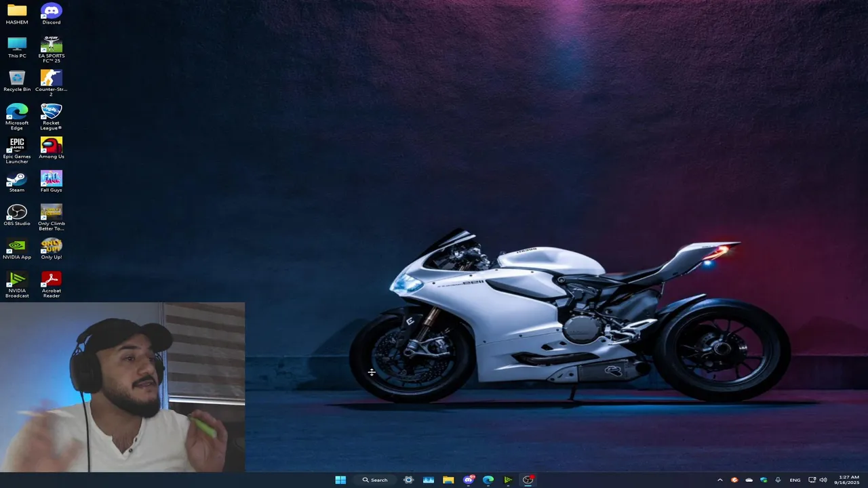Select Epic Games Launcher icon
The image size is (868, 488).
coord(17,150)
